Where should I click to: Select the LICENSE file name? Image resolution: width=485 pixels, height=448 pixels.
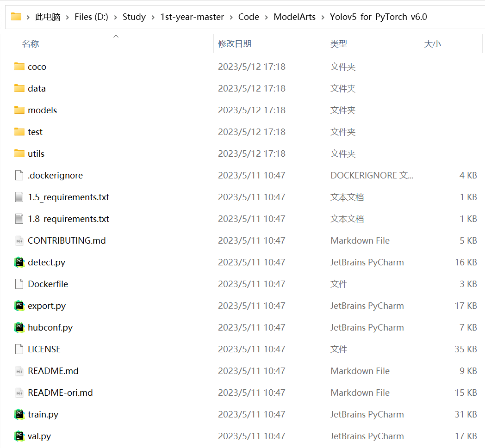point(44,349)
